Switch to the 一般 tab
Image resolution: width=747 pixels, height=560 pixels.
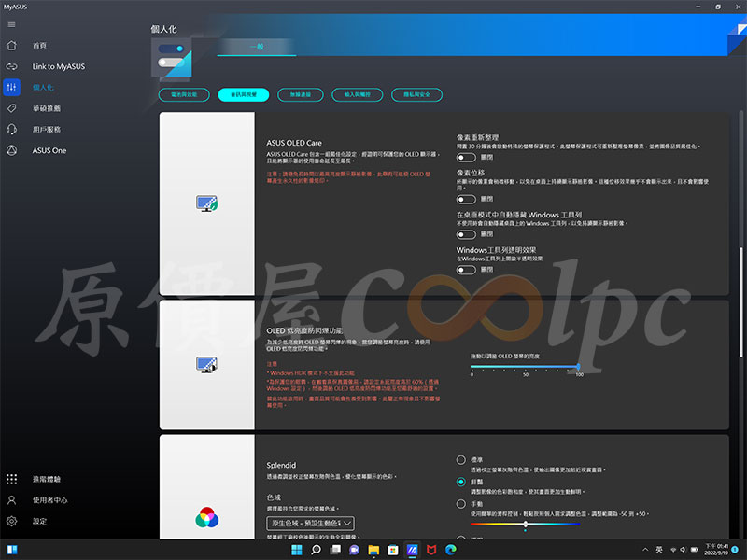click(x=257, y=47)
